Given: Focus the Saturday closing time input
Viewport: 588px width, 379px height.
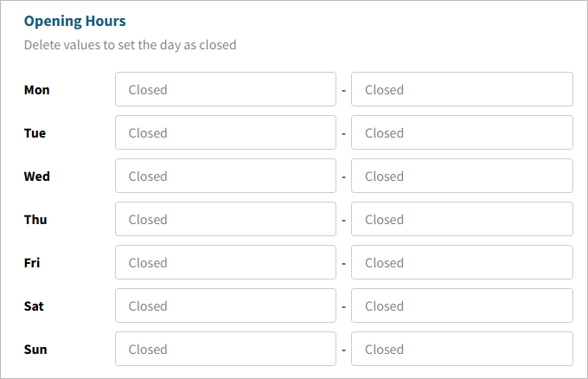Looking at the screenshot, I should 462,305.
